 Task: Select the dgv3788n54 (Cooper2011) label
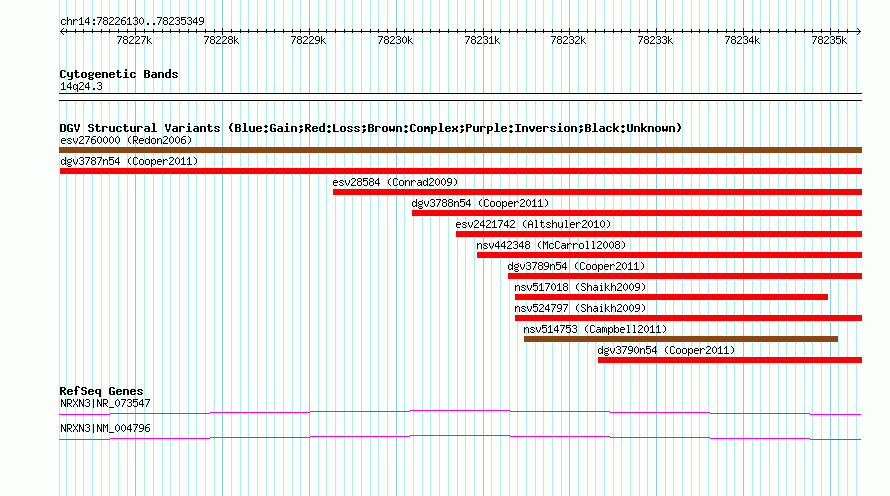(x=480, y=203)
